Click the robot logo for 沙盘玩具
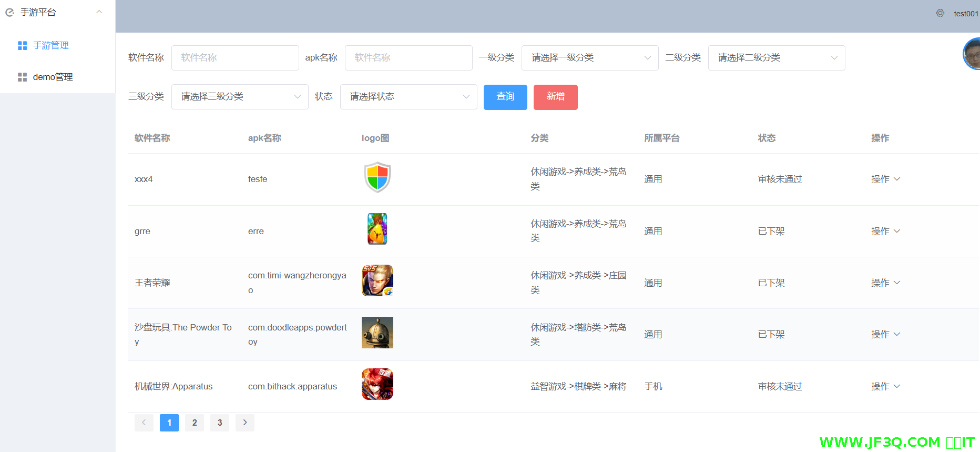 point(377,333)
